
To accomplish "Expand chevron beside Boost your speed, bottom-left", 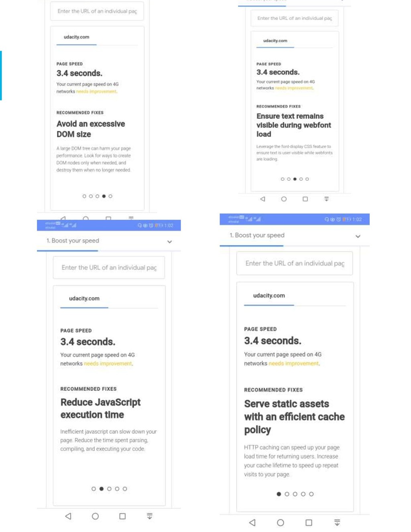I will 170,242.
